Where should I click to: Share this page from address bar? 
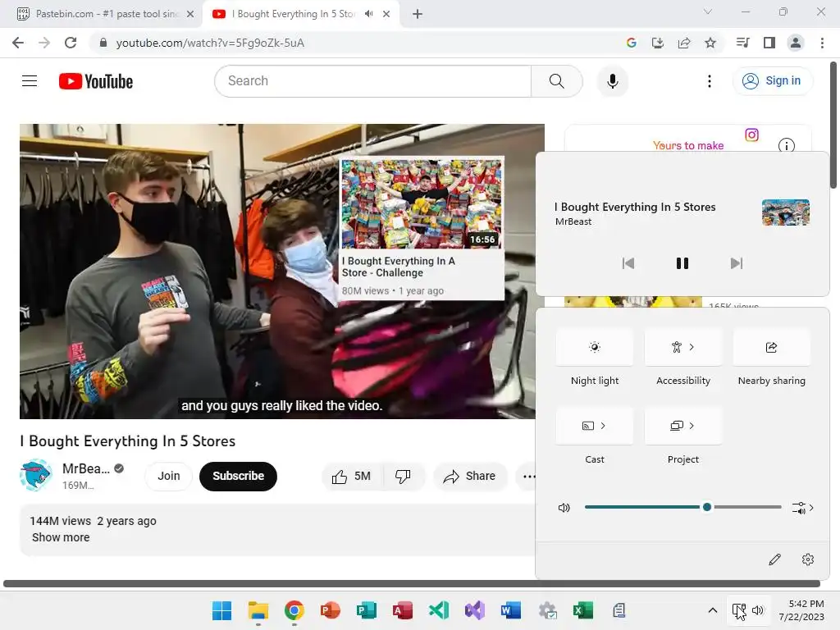click(684, 43)
